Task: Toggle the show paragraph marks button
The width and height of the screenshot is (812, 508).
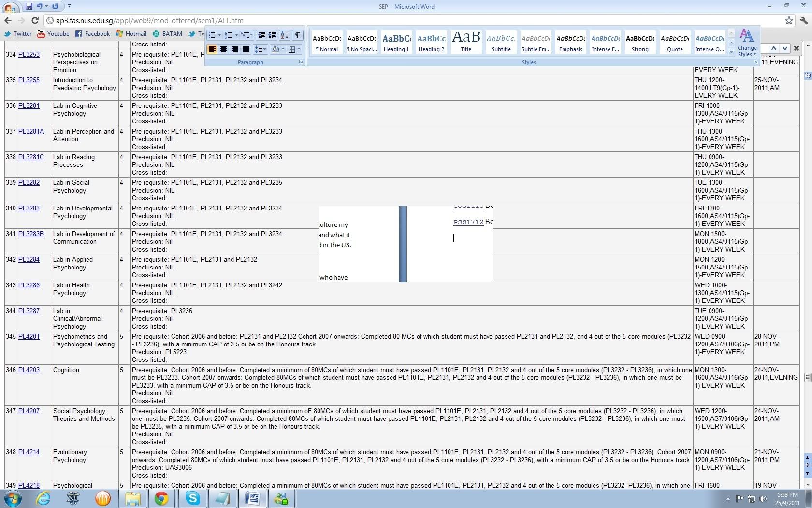Action: click(x=298, y=35)
